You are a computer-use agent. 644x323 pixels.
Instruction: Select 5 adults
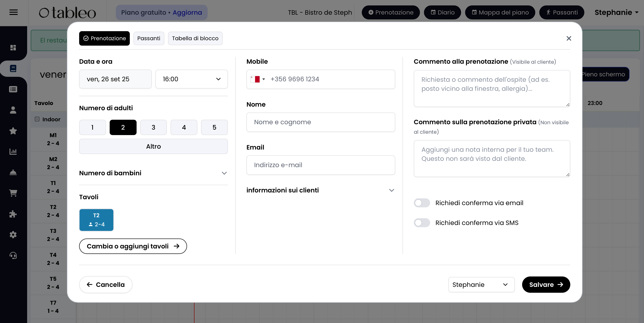pyautogui.click(x=215, y=127)
